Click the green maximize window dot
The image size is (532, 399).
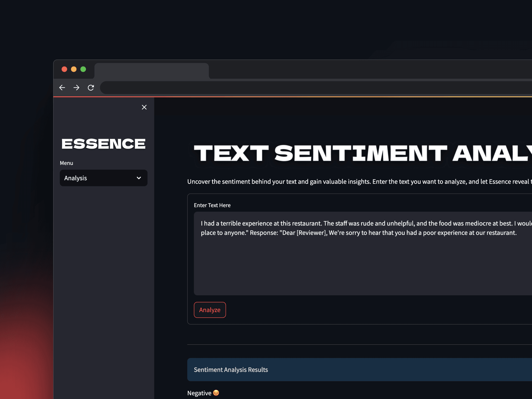pyautogui.click(x=83, y=69)
